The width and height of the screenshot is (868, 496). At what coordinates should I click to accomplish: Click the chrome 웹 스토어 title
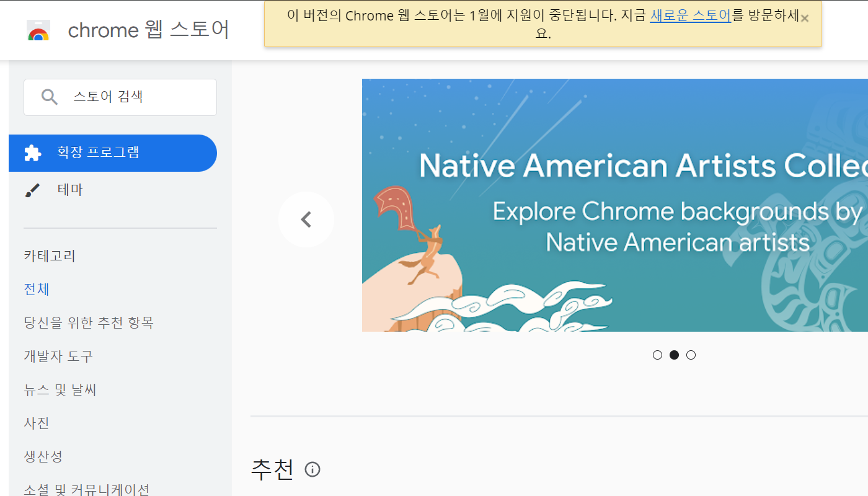pos(148,30)
